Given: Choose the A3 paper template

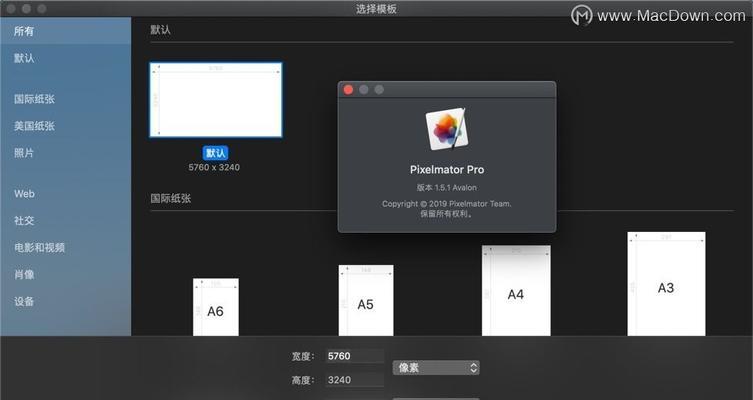Looking at the screenshot, I should click(666, 284).
